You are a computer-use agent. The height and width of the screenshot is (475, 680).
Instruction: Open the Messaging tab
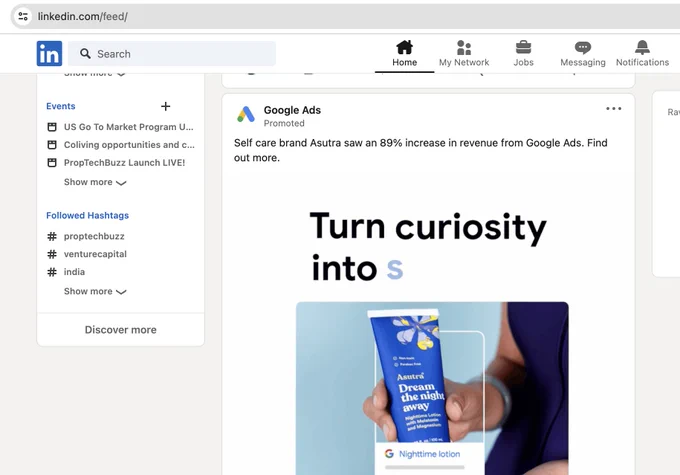tap(582, 54)
